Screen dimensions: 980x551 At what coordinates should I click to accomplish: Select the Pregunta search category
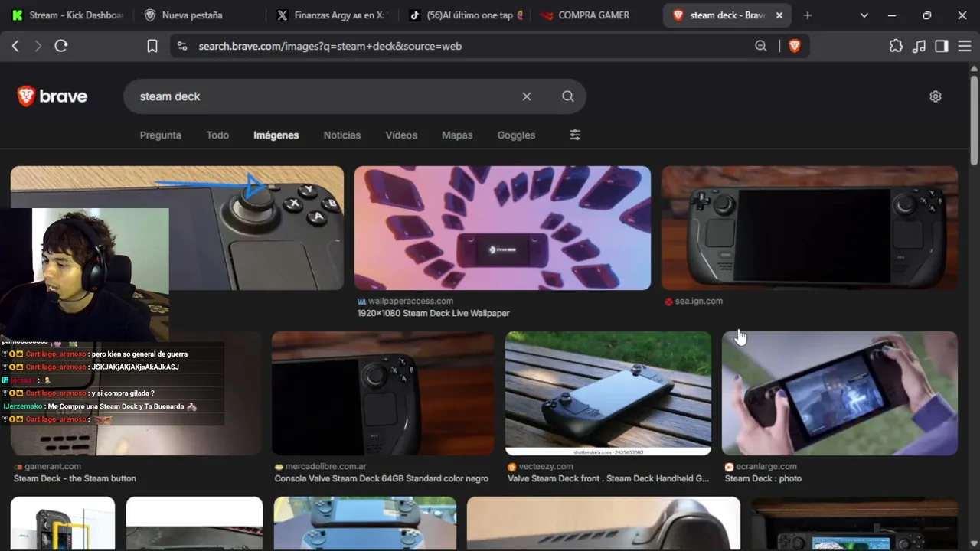[161, 135]
